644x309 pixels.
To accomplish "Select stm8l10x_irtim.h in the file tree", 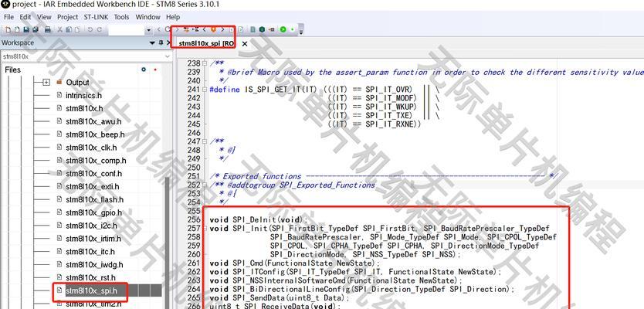I will point(93,239).
